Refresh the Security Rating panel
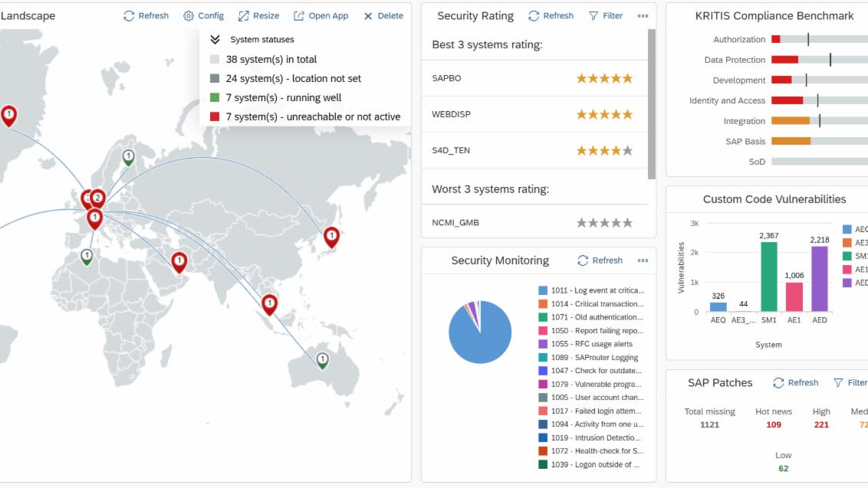 (x=551, y=16)
